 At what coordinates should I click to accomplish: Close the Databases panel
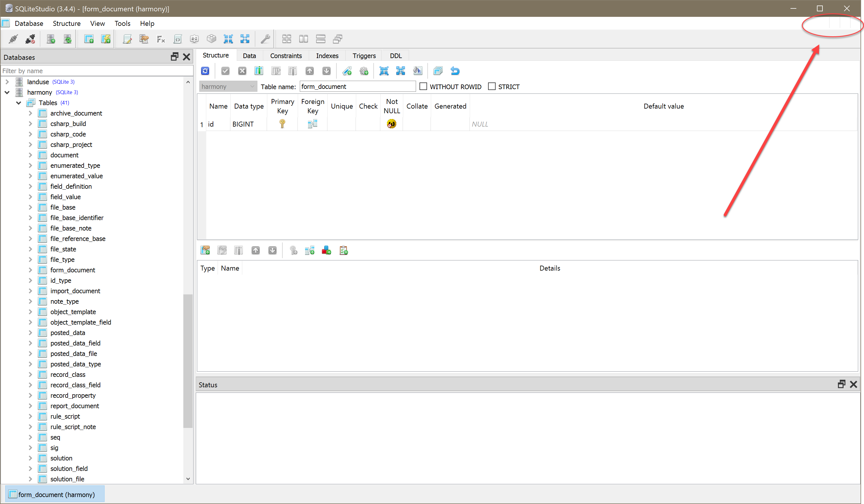187,57
